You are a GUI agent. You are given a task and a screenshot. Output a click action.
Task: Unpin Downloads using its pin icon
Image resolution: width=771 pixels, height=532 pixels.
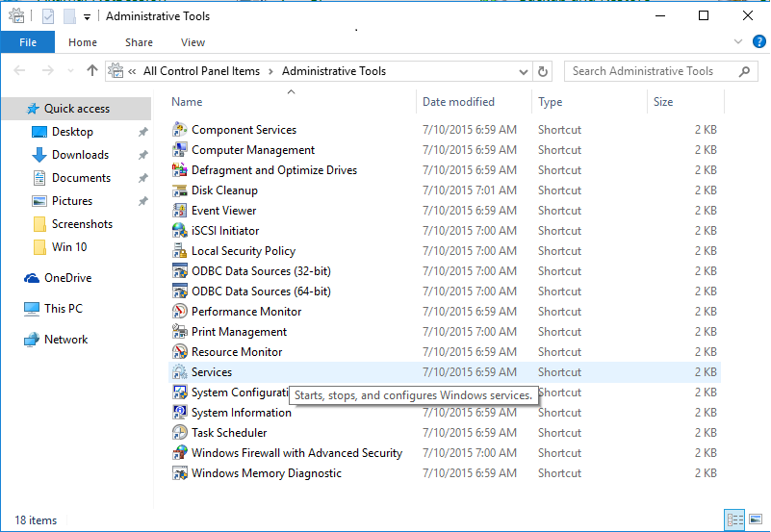point(143,155)
